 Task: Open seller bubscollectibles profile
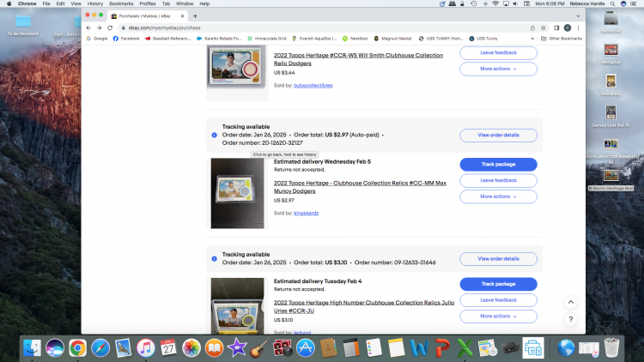coord(313,86)
